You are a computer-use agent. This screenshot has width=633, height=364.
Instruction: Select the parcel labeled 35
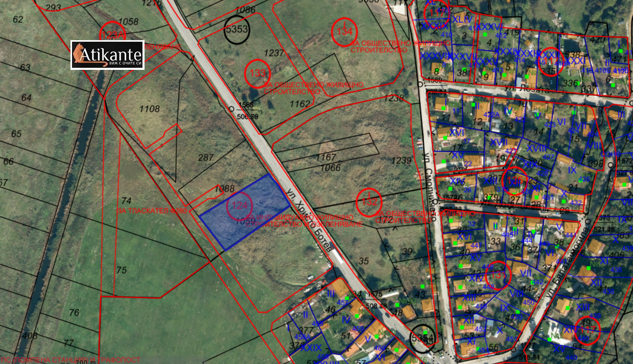click(364, 261)
